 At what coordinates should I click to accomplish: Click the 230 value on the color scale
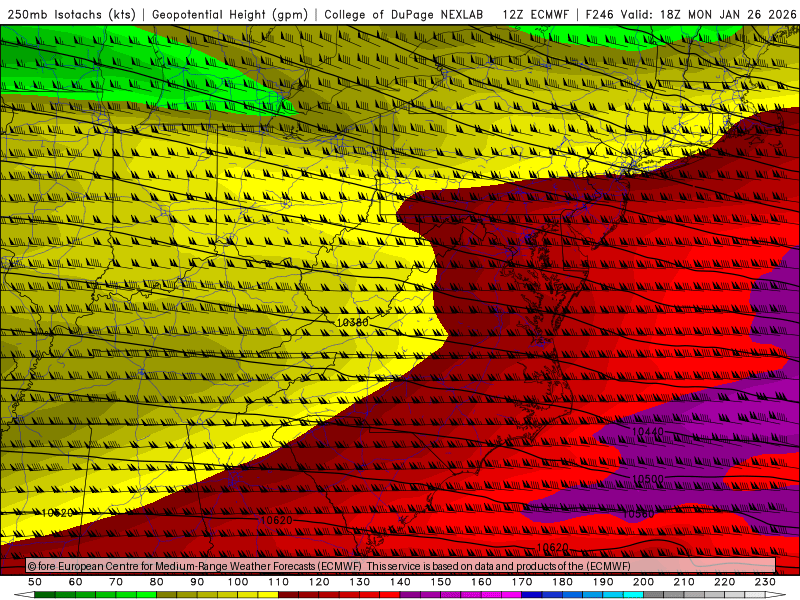point(765,582)
